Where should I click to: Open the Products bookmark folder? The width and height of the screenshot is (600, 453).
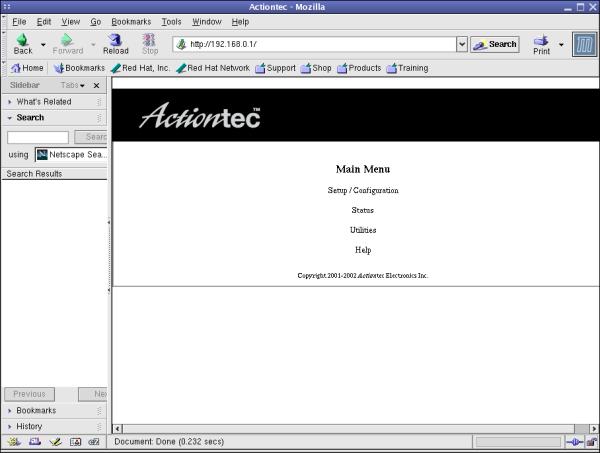359,68
